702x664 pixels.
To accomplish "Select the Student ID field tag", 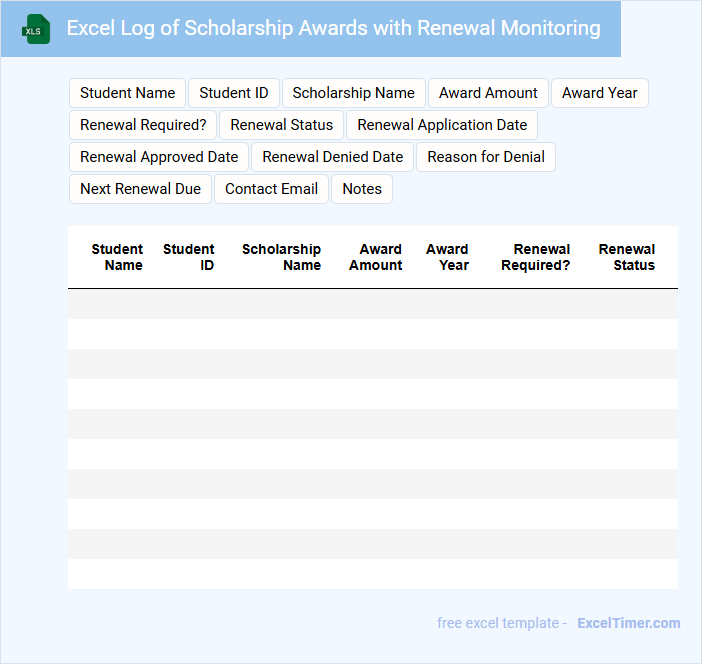I will (234, 93).
